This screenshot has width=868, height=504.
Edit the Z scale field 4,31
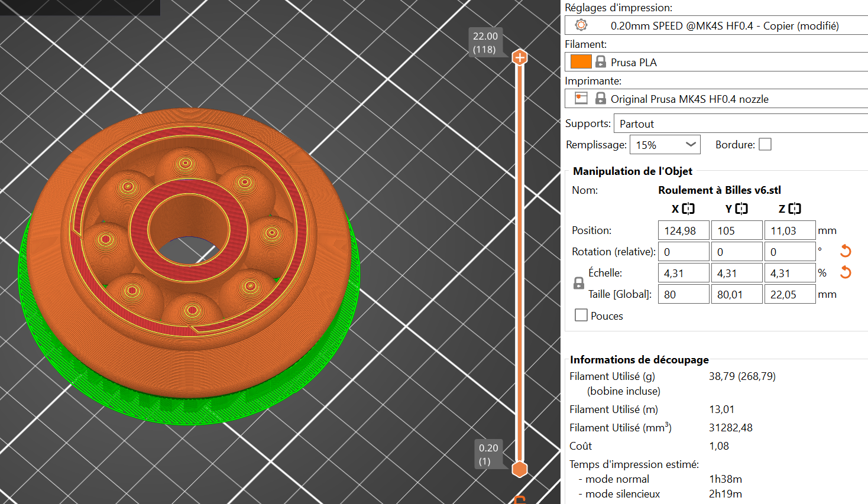pos(790,273)
